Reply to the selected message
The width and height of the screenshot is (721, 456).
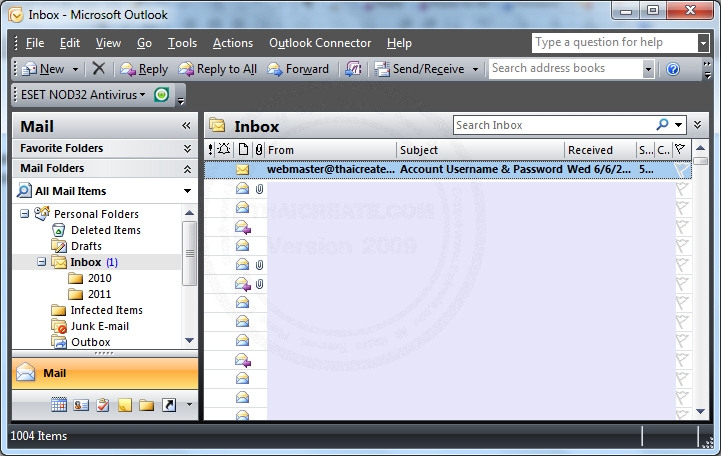(144, 69)
